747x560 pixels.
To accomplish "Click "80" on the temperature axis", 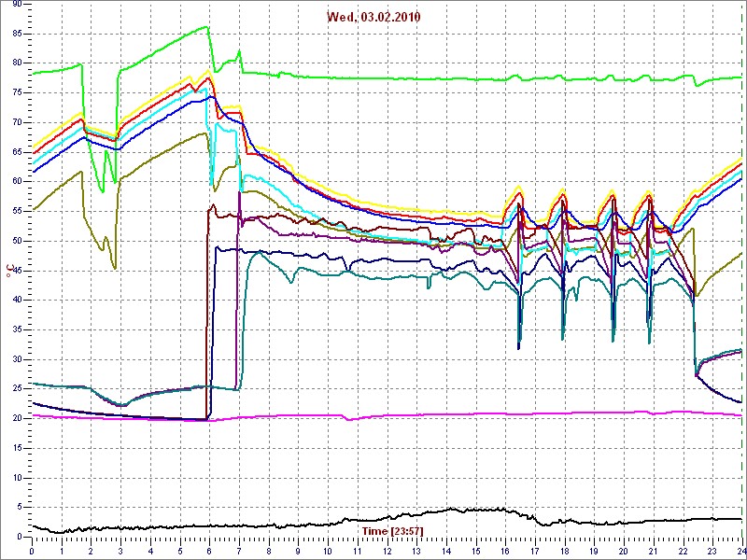I will [17, 63].
